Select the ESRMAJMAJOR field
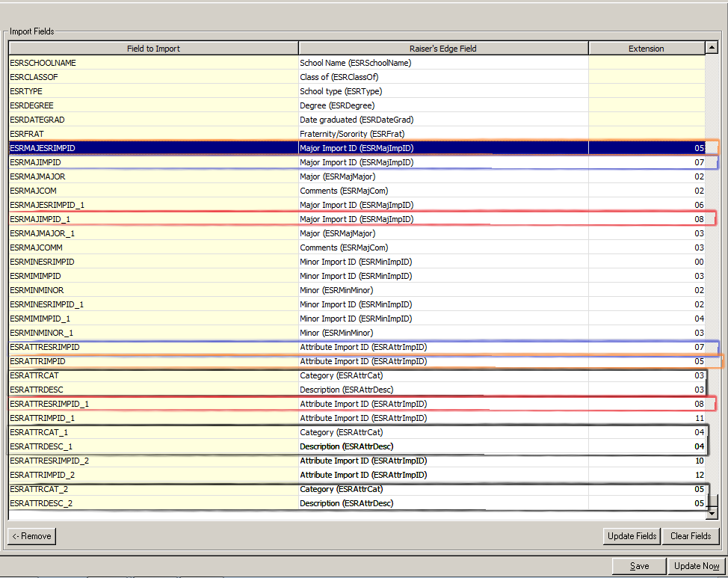 153,176
